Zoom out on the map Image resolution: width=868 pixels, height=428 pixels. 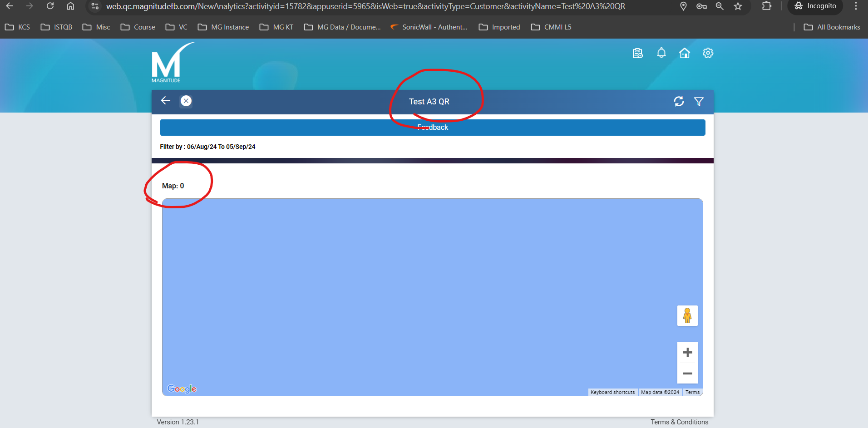[x=687, y=374]
